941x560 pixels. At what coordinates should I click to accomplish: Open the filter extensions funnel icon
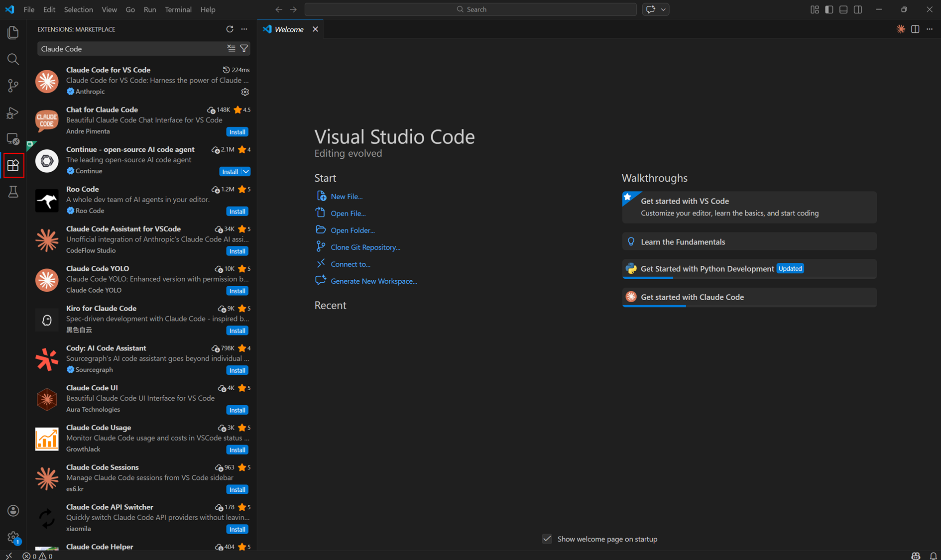(244, 48)
